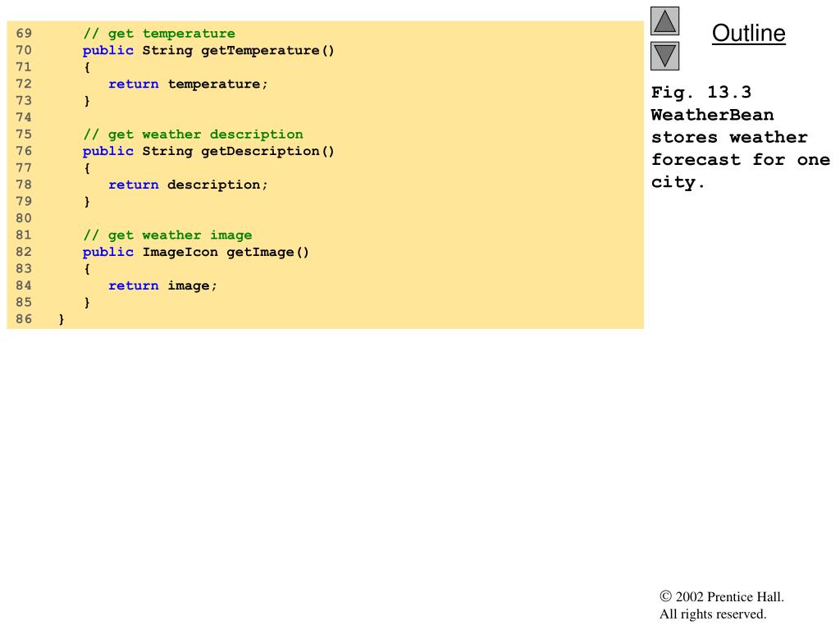840x630 pixels.
Task: Click 'forecast for one' in the caption
Action: [x=741, y=160]
